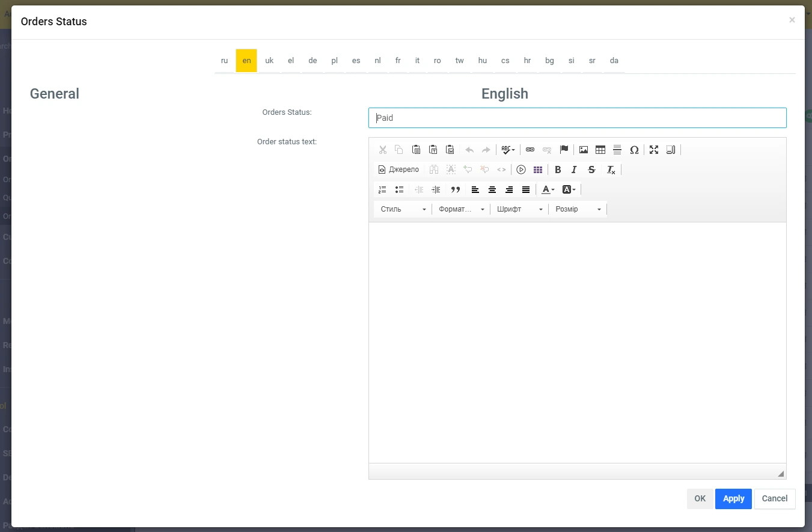Insert an image via the toolbar
The height and width of the screenshot is (532, 812).
[583, 150]
